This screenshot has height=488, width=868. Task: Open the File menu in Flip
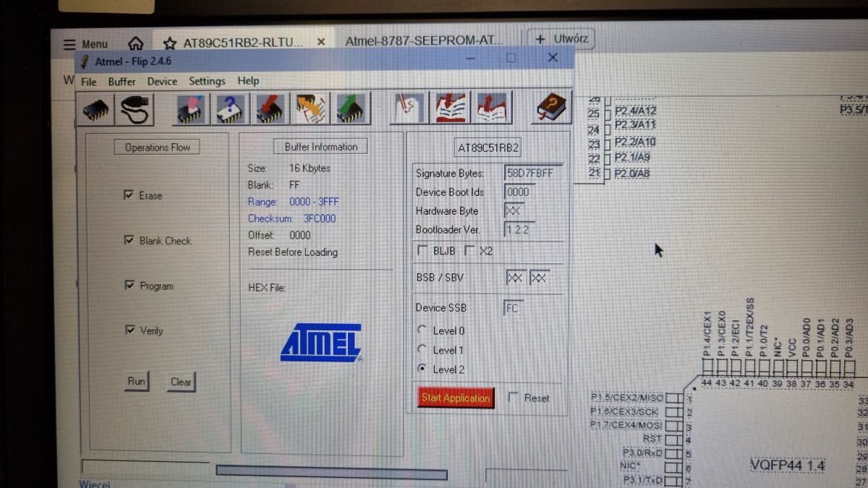[x=88, y=81]
